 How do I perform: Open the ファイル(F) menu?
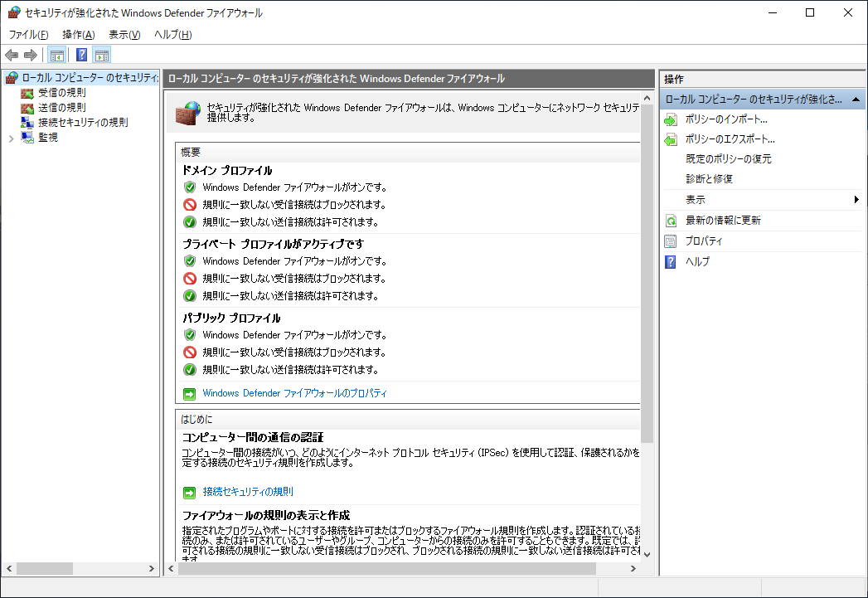tap(29, 35)
